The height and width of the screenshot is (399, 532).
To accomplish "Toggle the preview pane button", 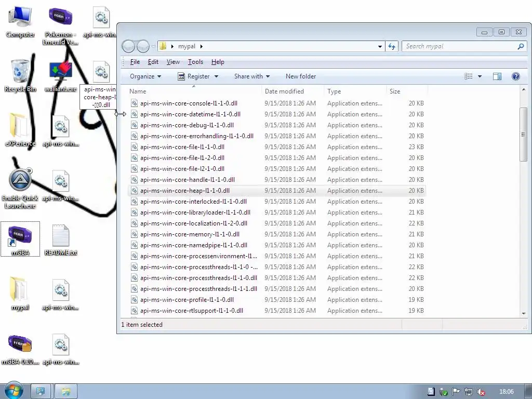I will 497,76.
